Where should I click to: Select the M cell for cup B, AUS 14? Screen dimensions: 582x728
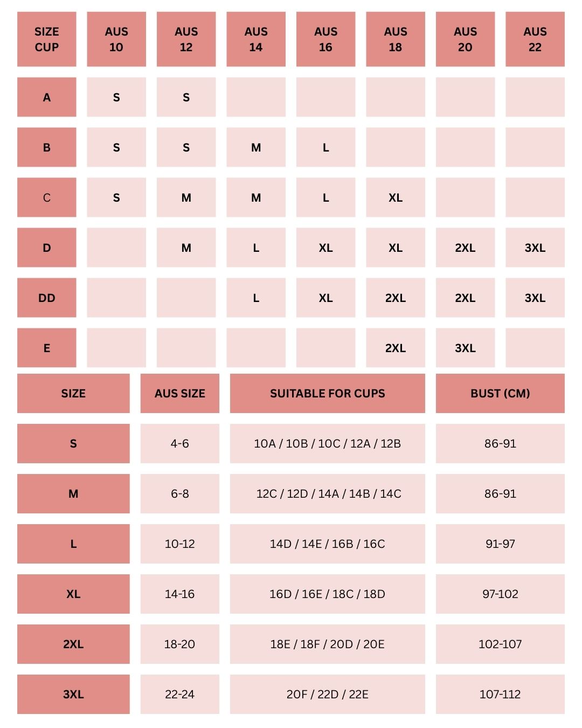point(256,147)
